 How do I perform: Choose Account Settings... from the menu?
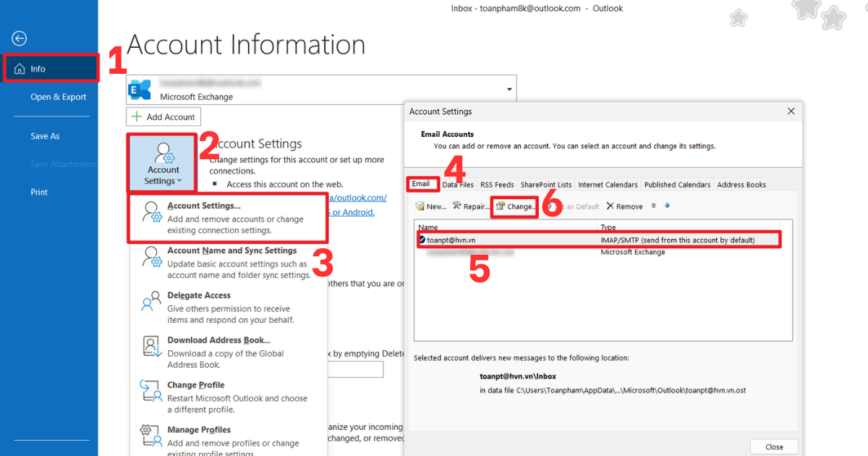tap(228, 219)
